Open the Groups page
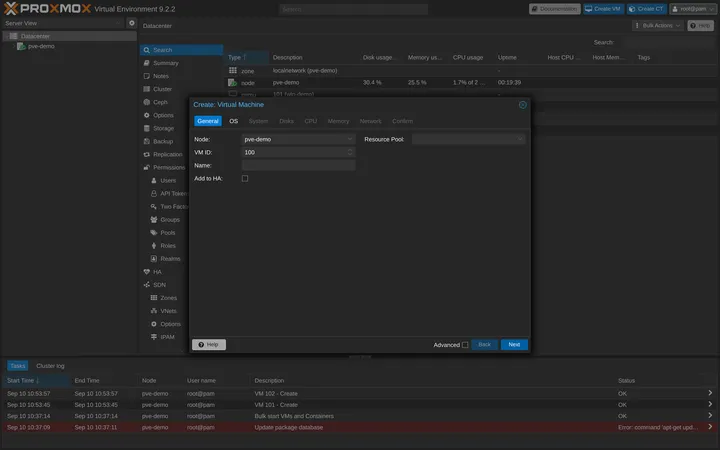 point(169,219)
